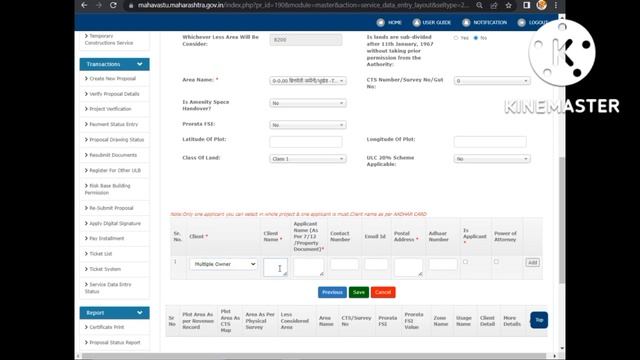The width and height of the screenshot is (640, 360).
Task: Open Prorata FSI dropdown
Action: point(308,125)
